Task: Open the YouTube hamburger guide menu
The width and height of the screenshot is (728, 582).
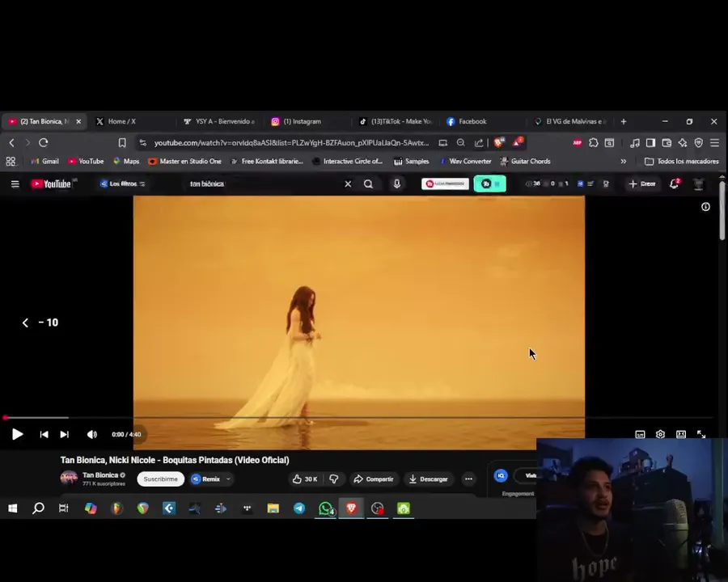Action: pos(15,184)
